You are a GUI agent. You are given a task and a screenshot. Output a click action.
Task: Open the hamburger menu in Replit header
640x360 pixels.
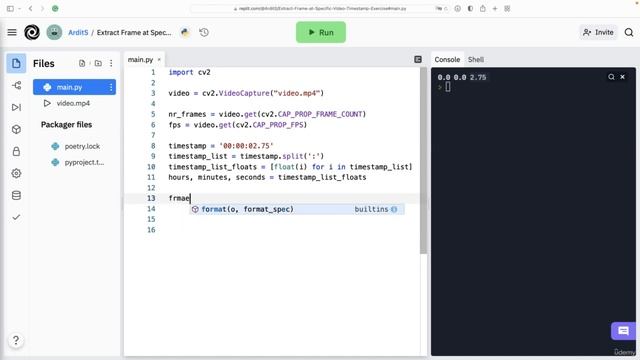(12, 32)
